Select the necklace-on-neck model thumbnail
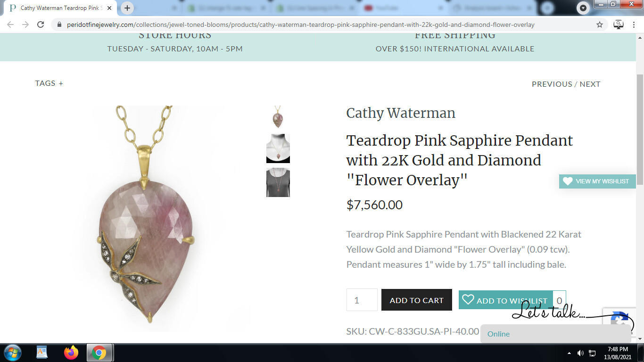 [x=278, y=148]
